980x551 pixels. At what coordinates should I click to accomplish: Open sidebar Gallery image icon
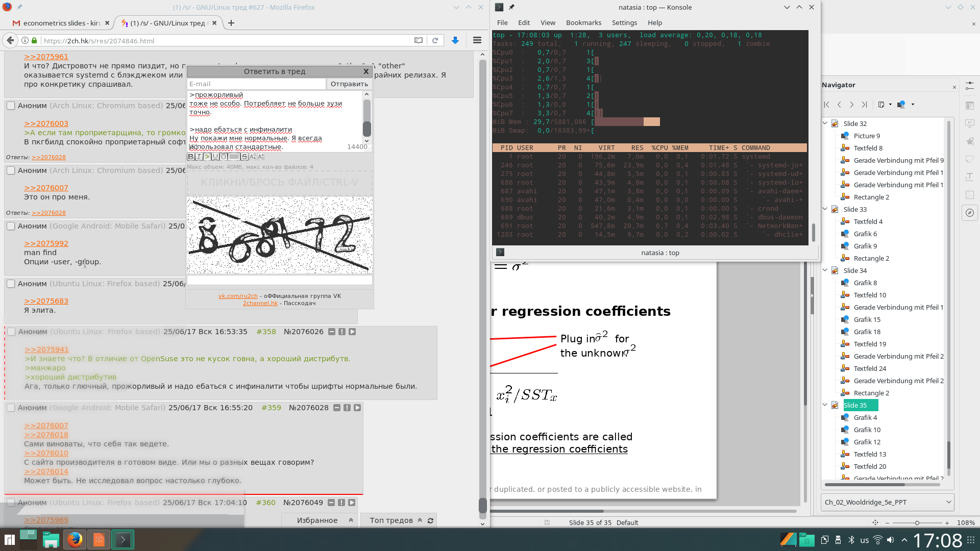point(969,195)
